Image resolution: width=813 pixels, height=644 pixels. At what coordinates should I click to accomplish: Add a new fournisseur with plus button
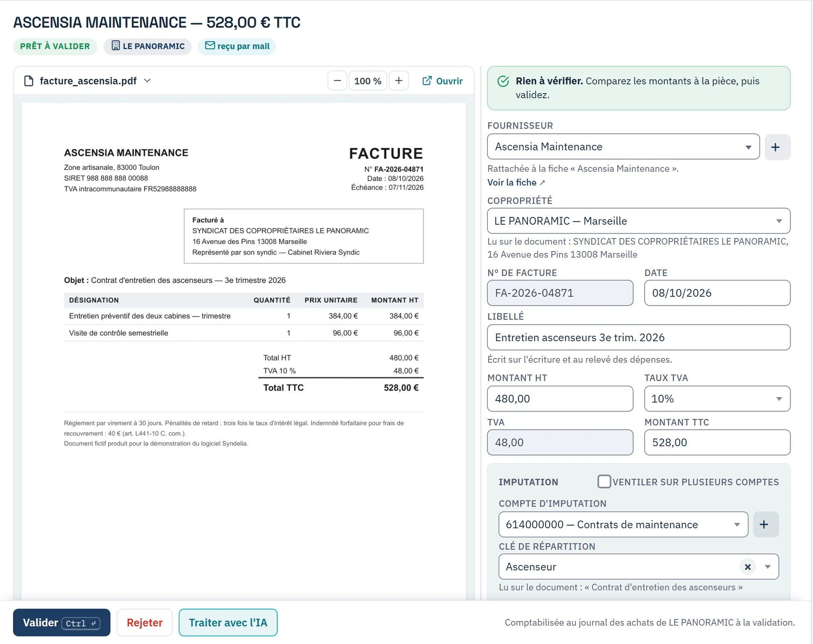pos(777,147)
